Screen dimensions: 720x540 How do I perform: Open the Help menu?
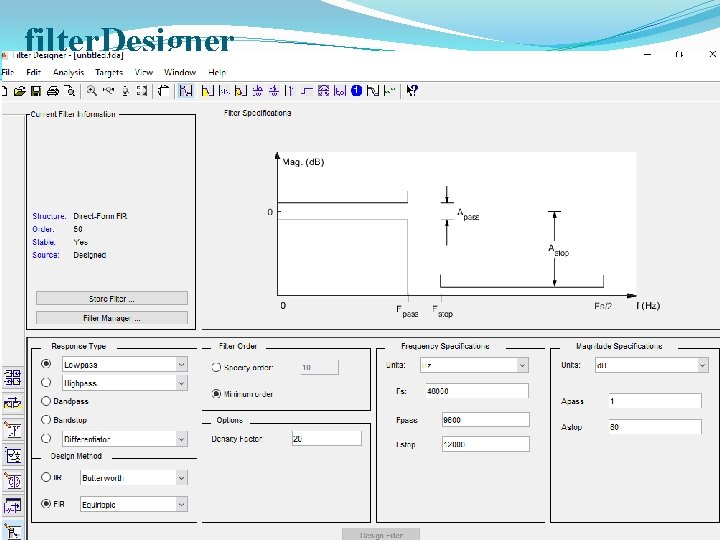pos(217,72)
